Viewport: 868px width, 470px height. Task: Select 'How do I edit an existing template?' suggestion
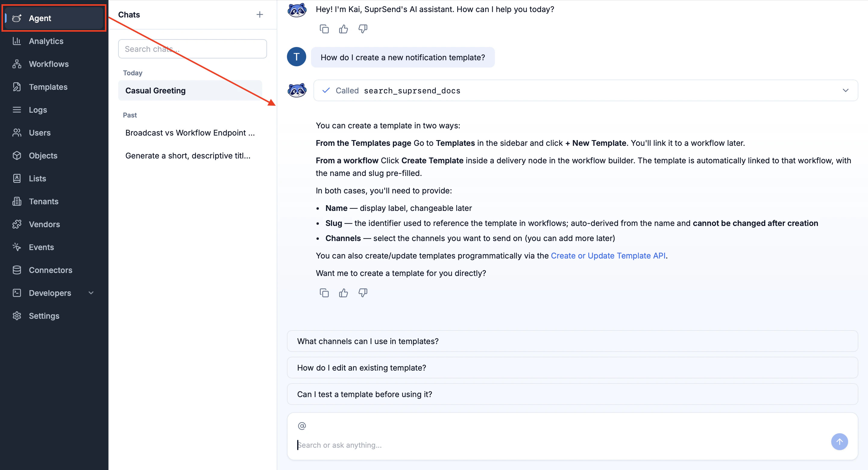[x=572, y=368]
